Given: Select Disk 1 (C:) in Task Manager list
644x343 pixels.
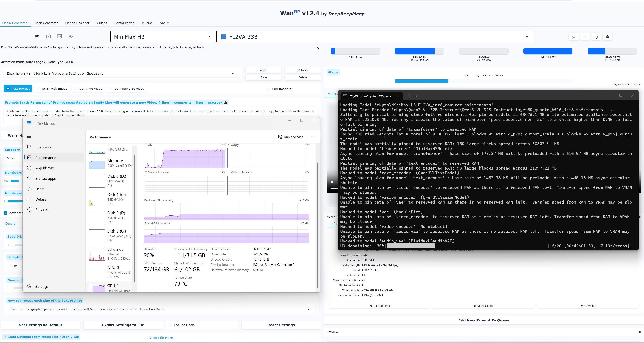Looking at the screenshot, I should click(110, 199).
